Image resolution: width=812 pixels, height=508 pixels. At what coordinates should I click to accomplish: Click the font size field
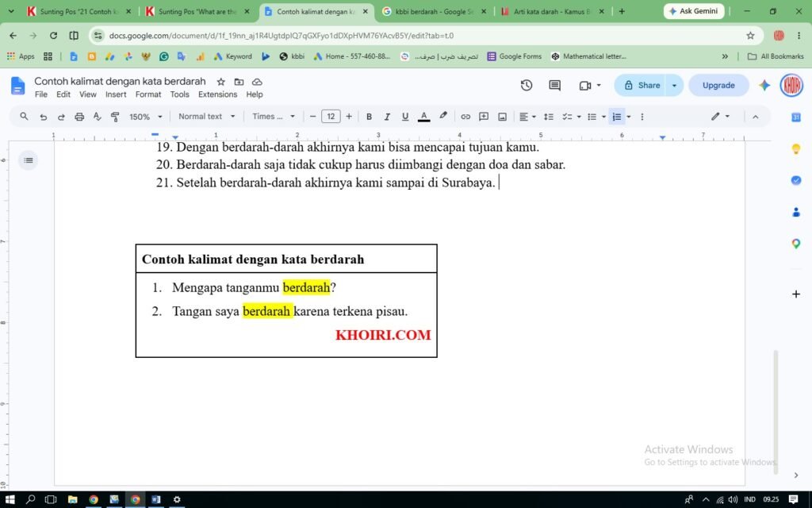pos(331,117)
